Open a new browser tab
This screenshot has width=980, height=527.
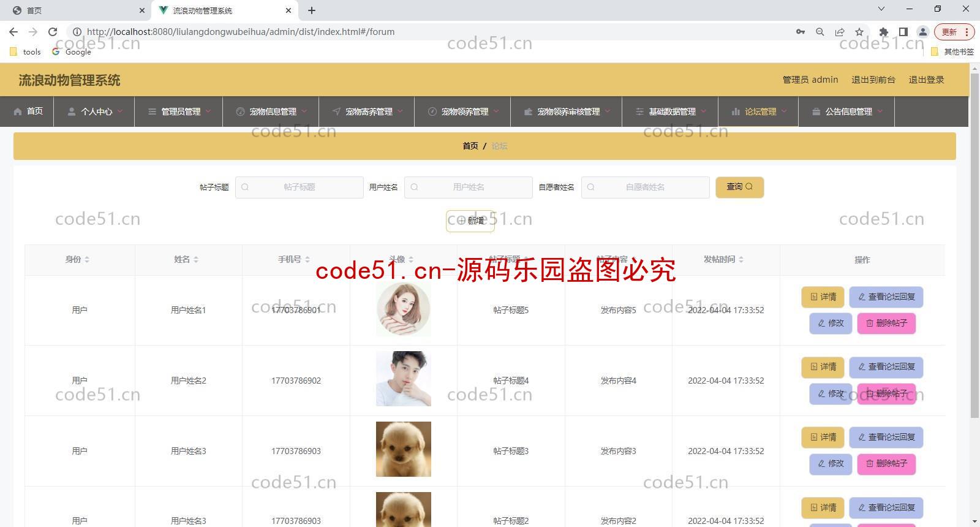(x=312, y=10)
